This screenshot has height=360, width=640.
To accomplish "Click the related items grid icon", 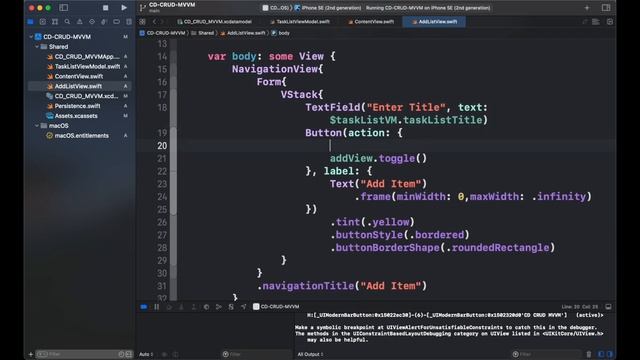I will 142,22.
